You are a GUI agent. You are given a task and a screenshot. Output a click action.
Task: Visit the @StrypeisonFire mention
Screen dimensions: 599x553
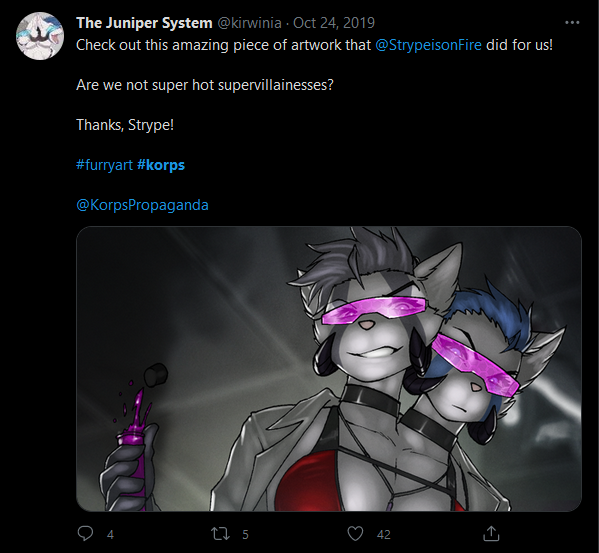click(428, 45)
